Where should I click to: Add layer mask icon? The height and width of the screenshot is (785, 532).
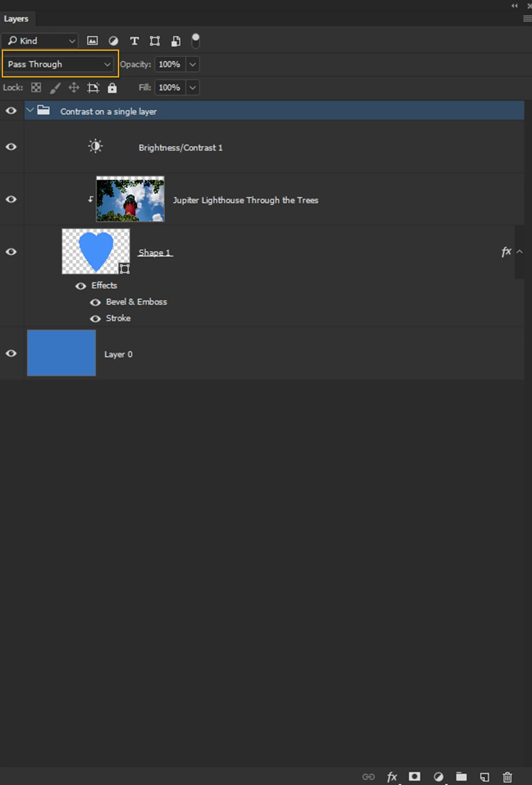[x=415, y=776]
